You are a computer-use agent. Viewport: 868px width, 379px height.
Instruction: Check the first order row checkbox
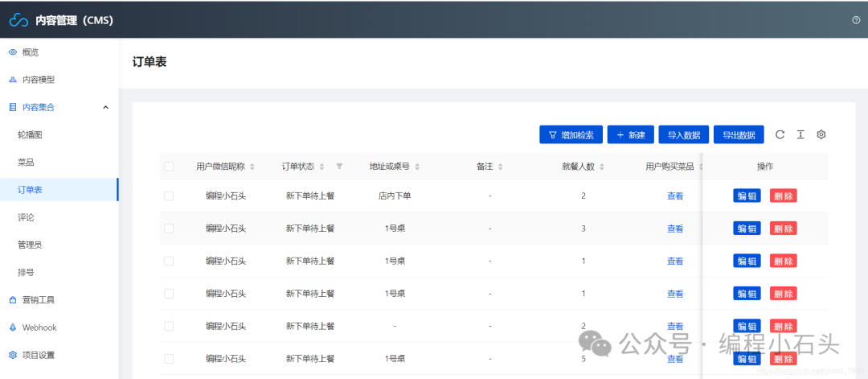169,196
